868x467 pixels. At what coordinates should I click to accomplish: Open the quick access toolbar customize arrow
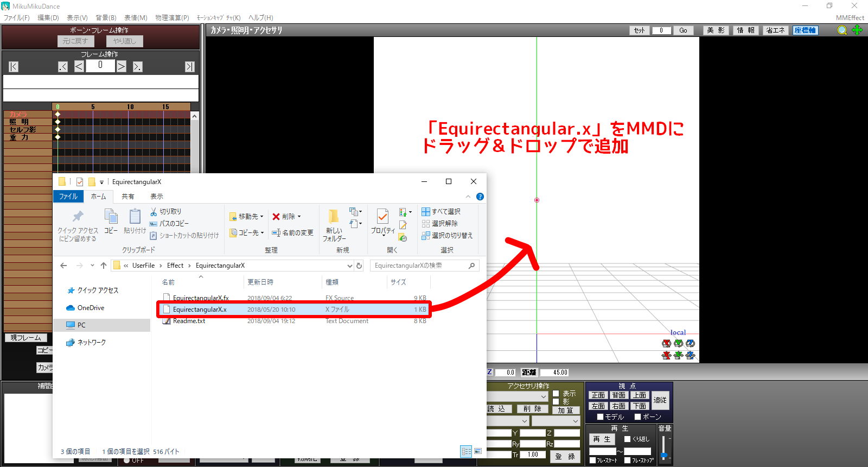[101, 182]
